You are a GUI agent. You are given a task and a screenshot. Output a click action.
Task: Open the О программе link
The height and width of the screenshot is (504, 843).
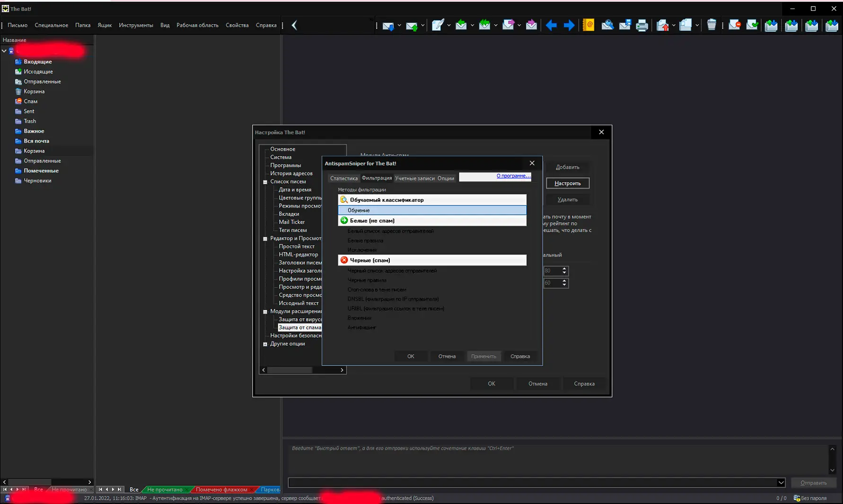(513, 176)
